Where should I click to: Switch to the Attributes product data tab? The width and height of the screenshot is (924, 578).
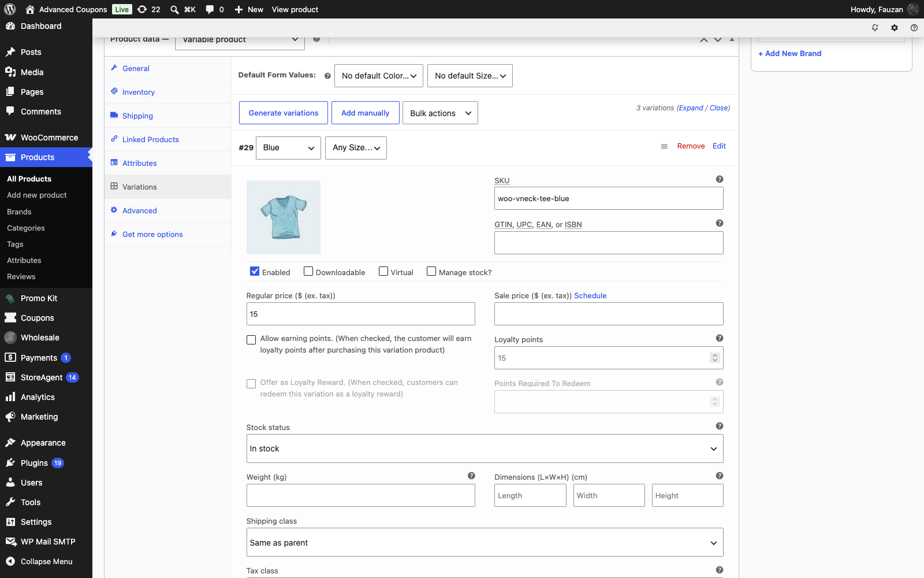click(x=167, y=163)
